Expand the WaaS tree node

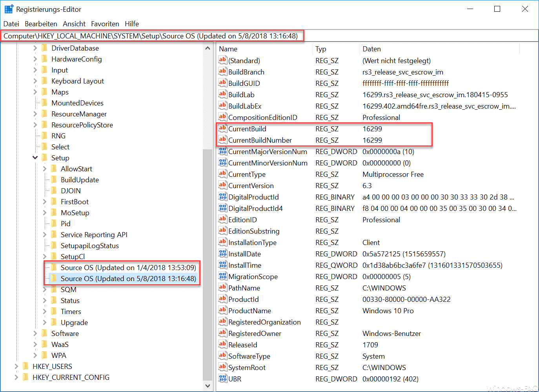[x=35, y=344]
